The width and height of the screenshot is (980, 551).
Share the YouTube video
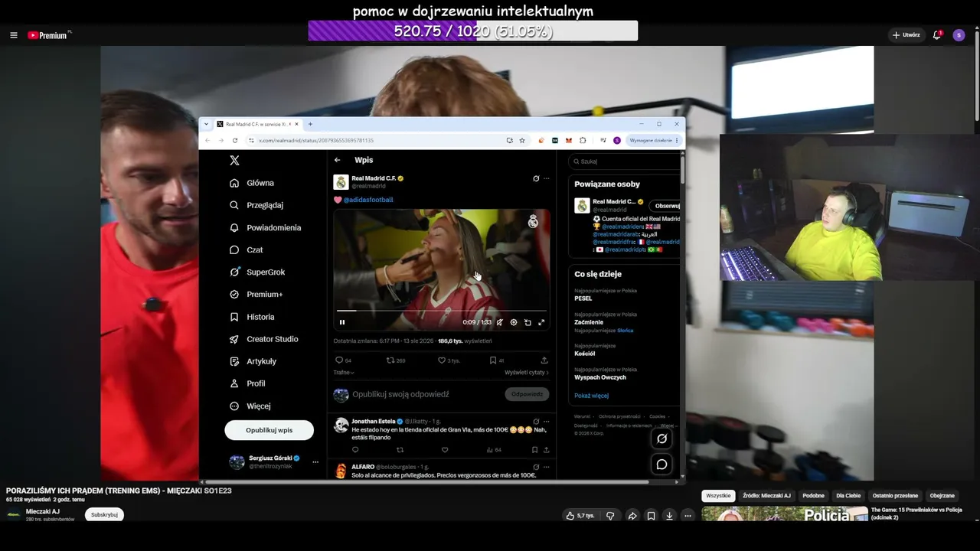tap(632, 516)
